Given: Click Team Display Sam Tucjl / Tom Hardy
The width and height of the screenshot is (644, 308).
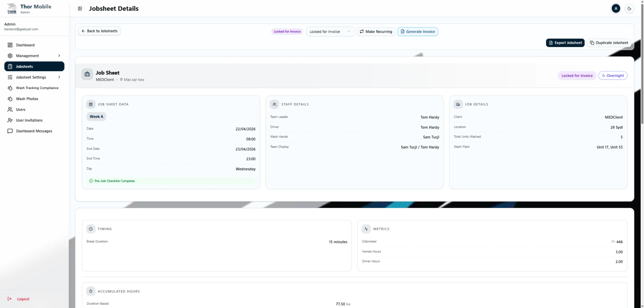Looking at the screenshot, I should click(x=420, y=147).
